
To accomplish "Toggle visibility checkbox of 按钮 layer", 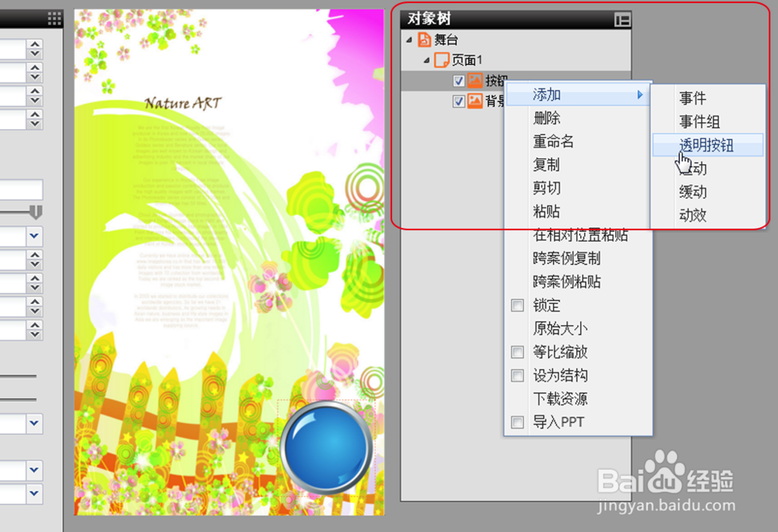I will click(458, 81).
